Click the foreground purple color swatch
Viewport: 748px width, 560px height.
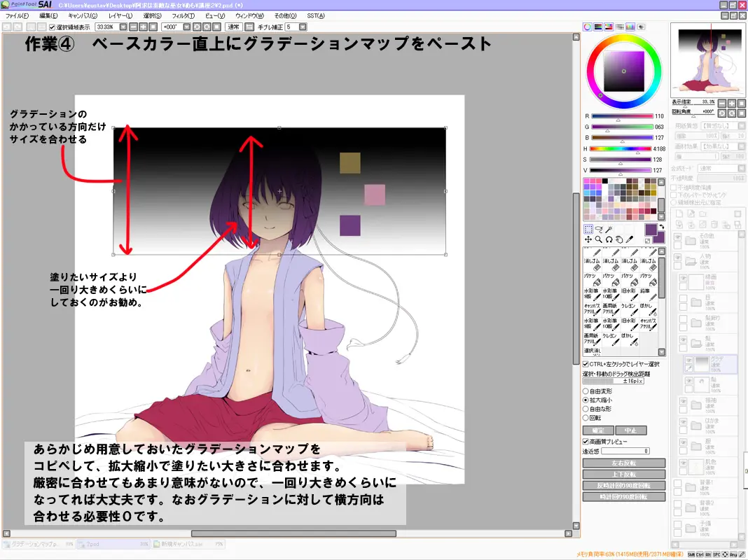click(651, 230)
